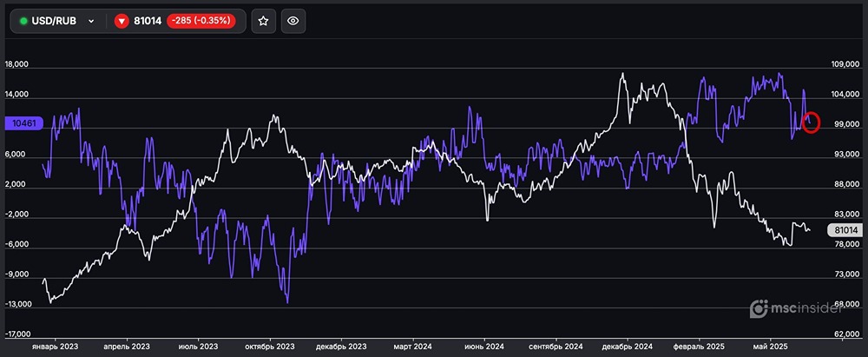Click the декабрь 2024 time axis label
868x357 pixels.
coord(628,347)
